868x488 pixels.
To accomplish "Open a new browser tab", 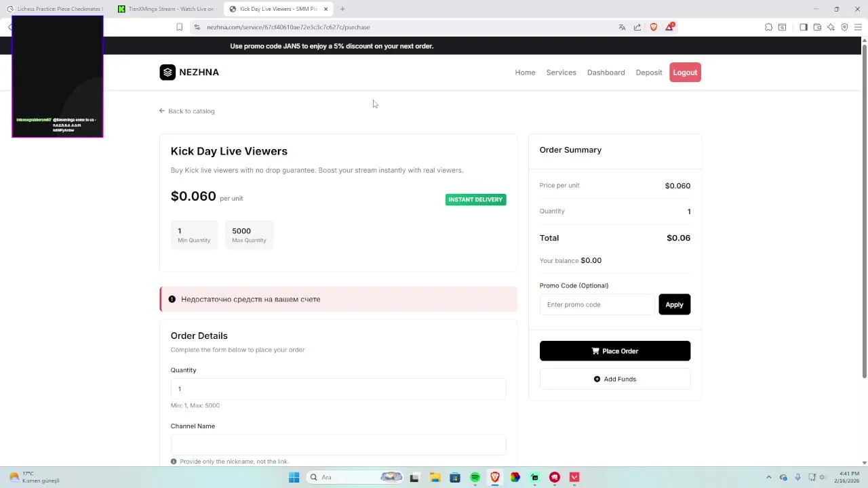I will [x=342, y=9].
